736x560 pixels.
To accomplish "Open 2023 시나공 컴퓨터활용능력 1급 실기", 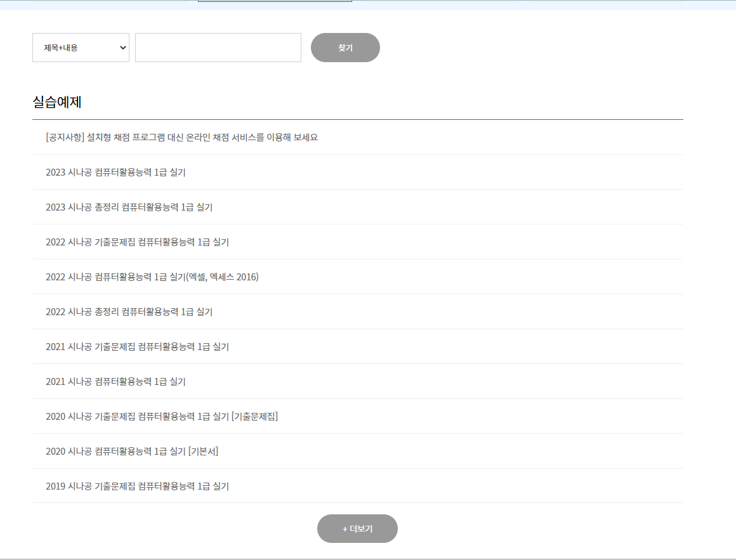I will 115,173.
